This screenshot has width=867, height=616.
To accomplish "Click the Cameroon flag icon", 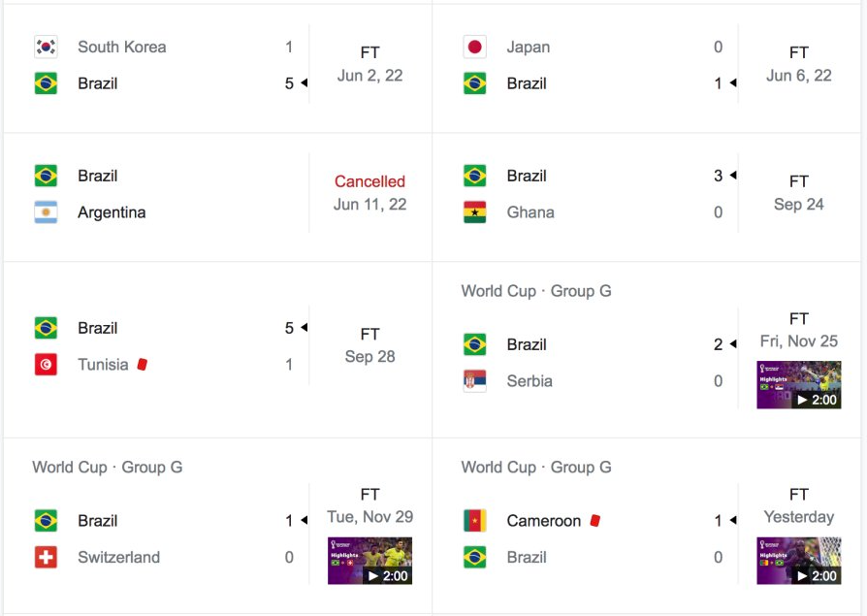I will (x=474, y=520).
